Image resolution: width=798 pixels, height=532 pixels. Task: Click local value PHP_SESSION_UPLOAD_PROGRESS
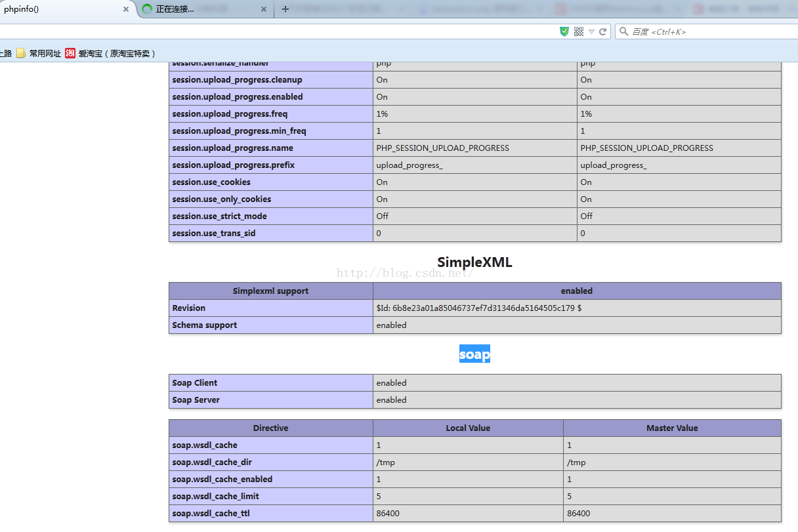click(442, 148)
